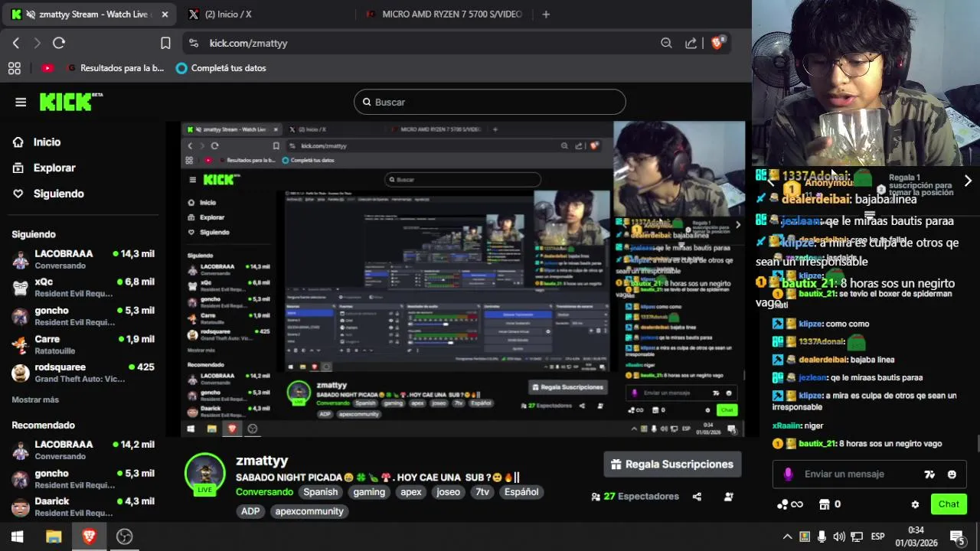This screenshot has width=980, height=551.
Task: Open chat settings gear
Action: [915, 504]
